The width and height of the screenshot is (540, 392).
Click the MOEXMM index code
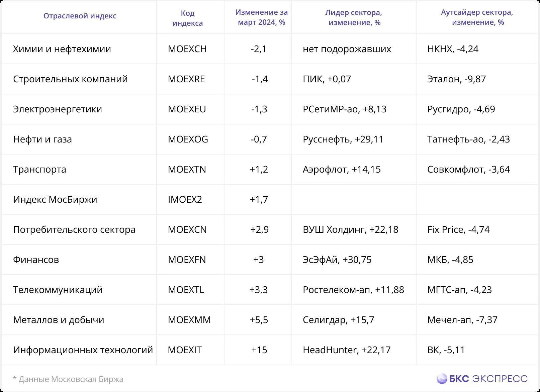189,320
